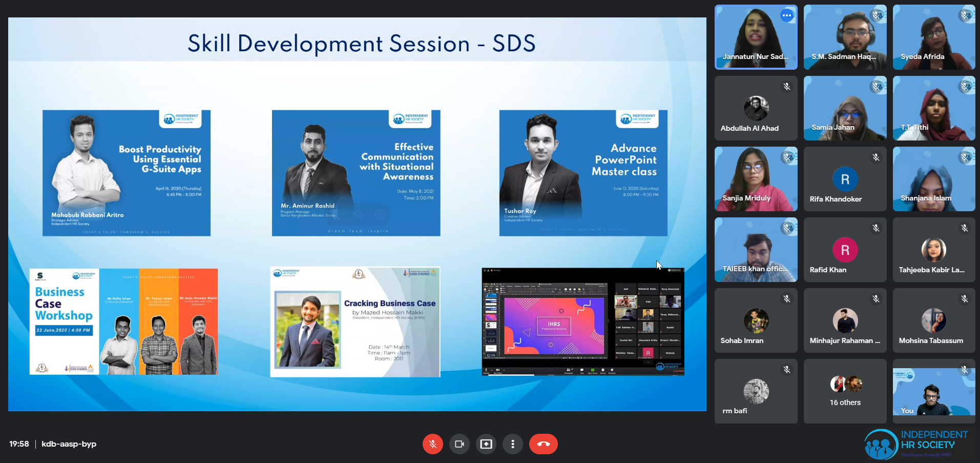The image size is (980, 463).
Task: Click Tahjeeba Kabir avatar
Action: 934,250
